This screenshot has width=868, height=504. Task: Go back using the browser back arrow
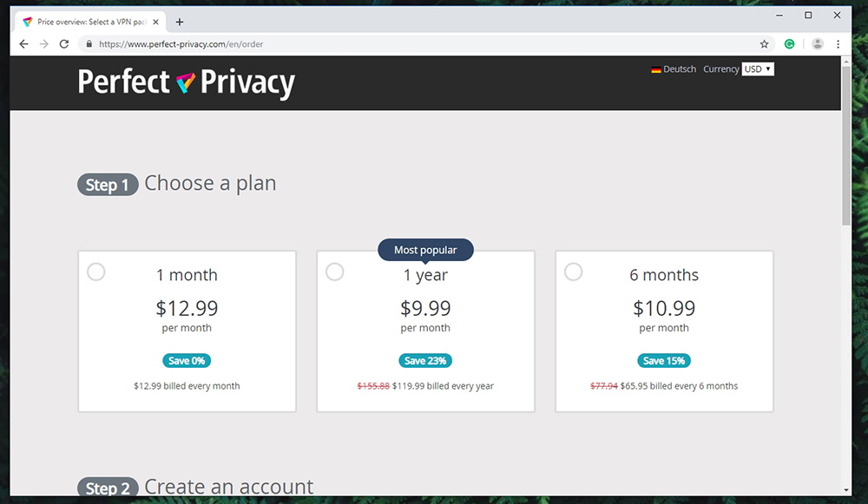[23, 43]
